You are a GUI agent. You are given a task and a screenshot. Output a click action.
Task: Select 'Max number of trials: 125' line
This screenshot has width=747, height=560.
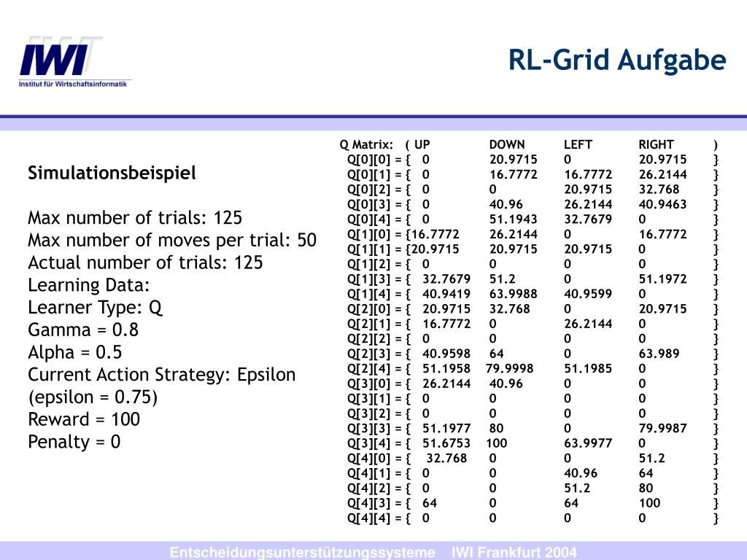tap(135, 217)
